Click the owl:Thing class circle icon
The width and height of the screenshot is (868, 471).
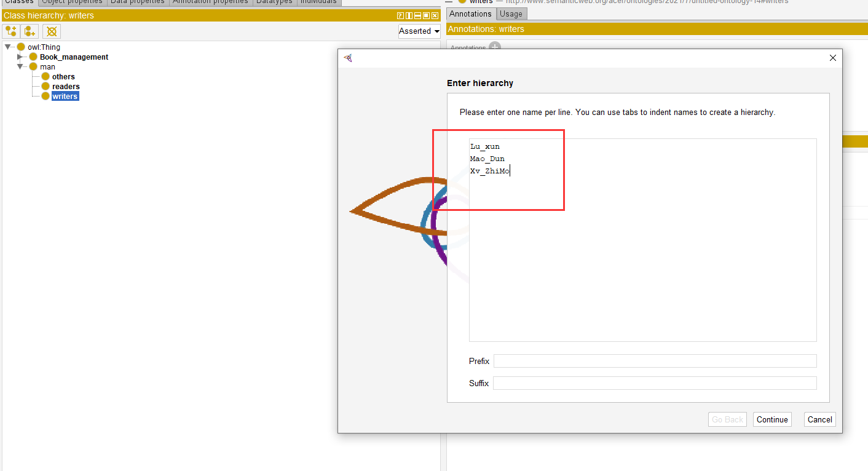pos(21,47)
